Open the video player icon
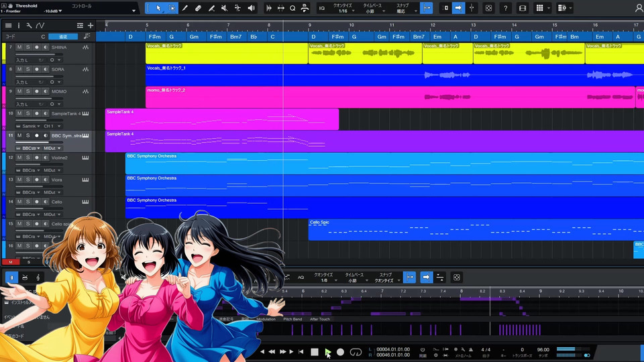This screenshot has height=362, width=644. tap(523, 8)
